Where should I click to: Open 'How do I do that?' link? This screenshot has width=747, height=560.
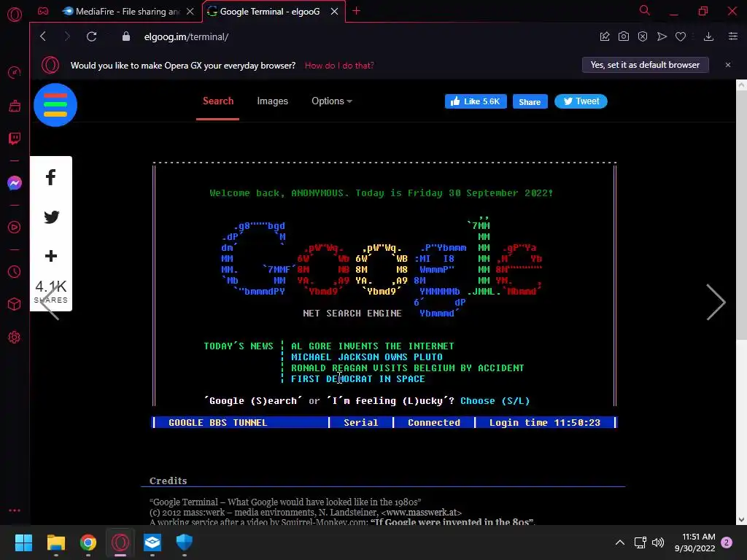pos(339,66)
